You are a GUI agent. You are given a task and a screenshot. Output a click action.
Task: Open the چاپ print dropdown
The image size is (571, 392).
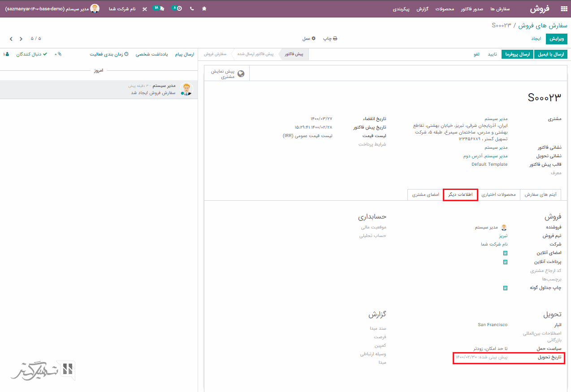(330, 39)
